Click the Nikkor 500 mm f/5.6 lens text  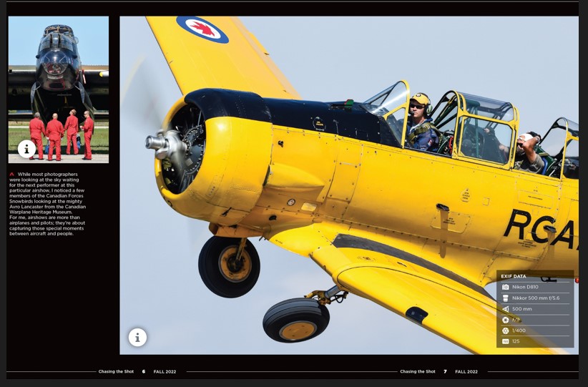[x=536, y=298]
